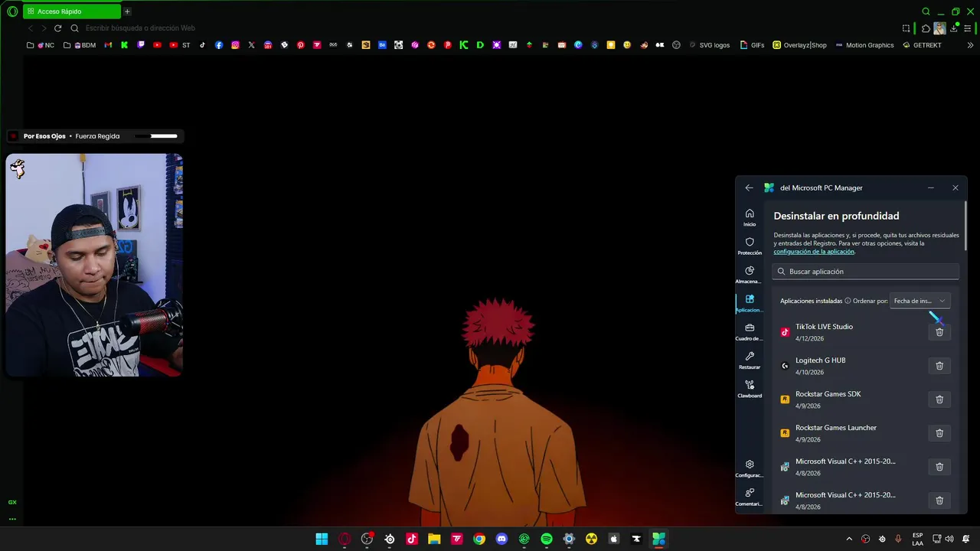Open Google Chrome from the taskbar
The height and width of the screenshot is (551, 980).
pos(479,539)
